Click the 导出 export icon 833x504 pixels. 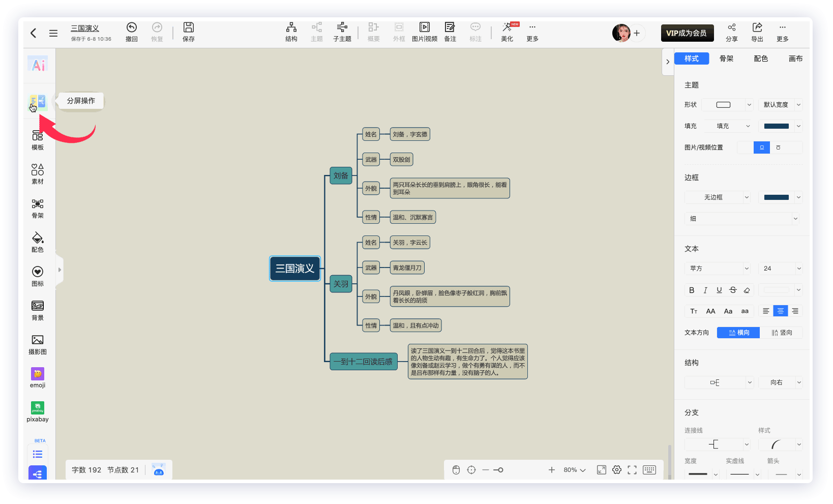tap(757, 27)
